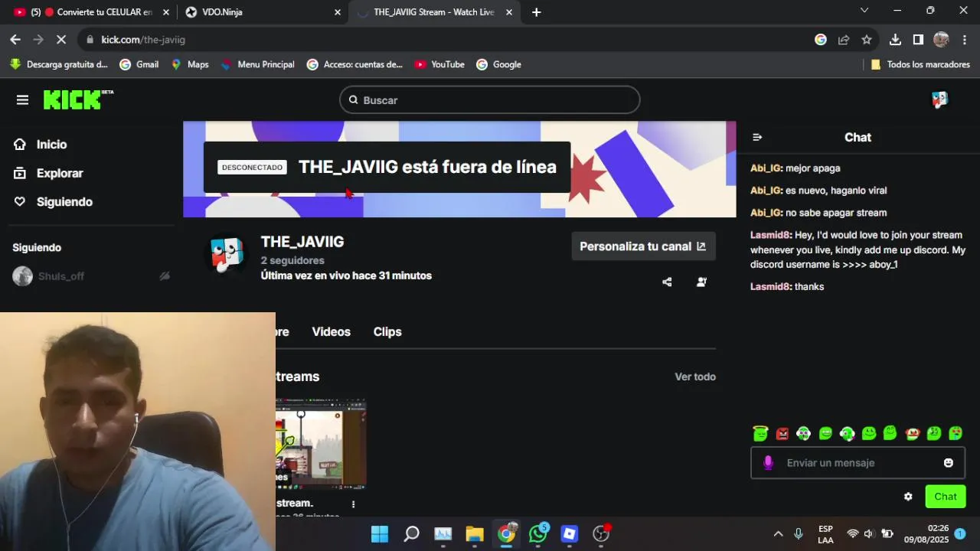Stop page loading with the X button

pos(63,40)
